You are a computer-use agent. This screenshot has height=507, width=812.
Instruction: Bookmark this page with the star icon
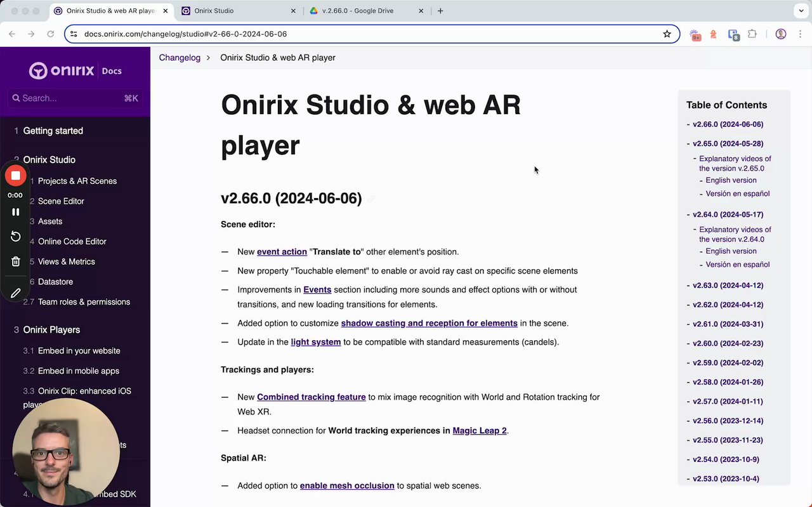point(667,34)
